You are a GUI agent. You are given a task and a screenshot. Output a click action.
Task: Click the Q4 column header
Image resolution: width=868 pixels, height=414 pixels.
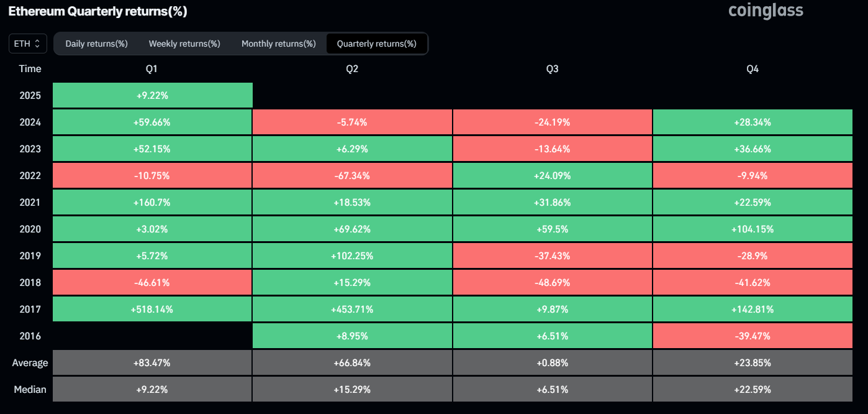(752, 69)
